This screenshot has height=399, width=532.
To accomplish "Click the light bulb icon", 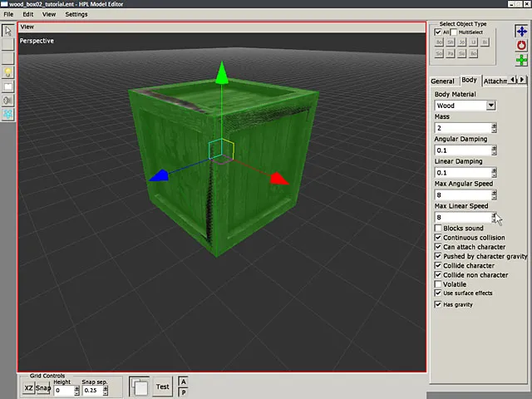I will (x=8, y=72).
